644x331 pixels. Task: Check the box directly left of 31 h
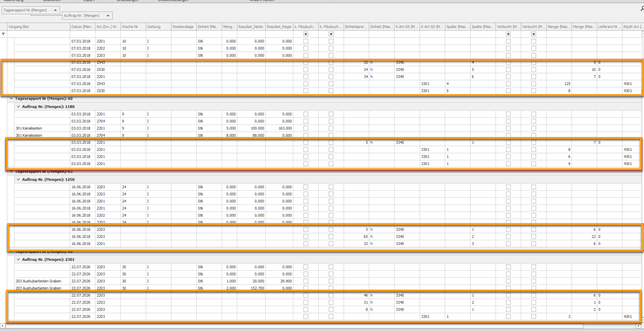tap(331, 302)
